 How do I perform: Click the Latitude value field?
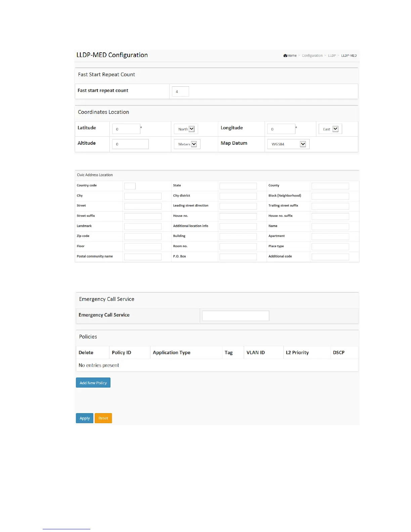126,129
